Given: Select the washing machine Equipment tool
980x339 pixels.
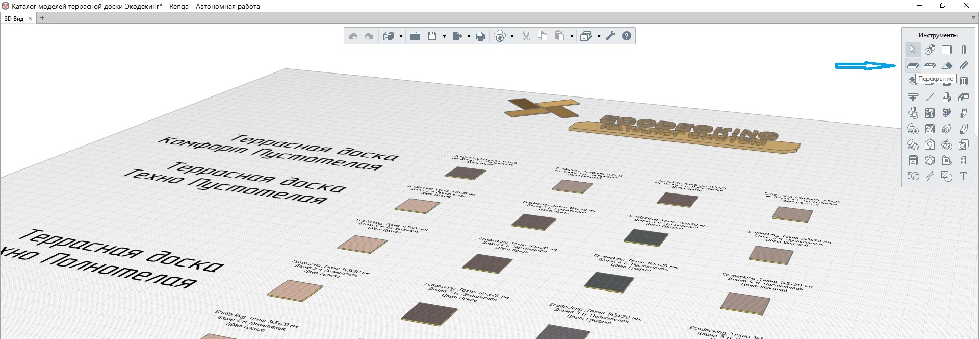Looking at the screenshot, I should [x=930, y=113].
